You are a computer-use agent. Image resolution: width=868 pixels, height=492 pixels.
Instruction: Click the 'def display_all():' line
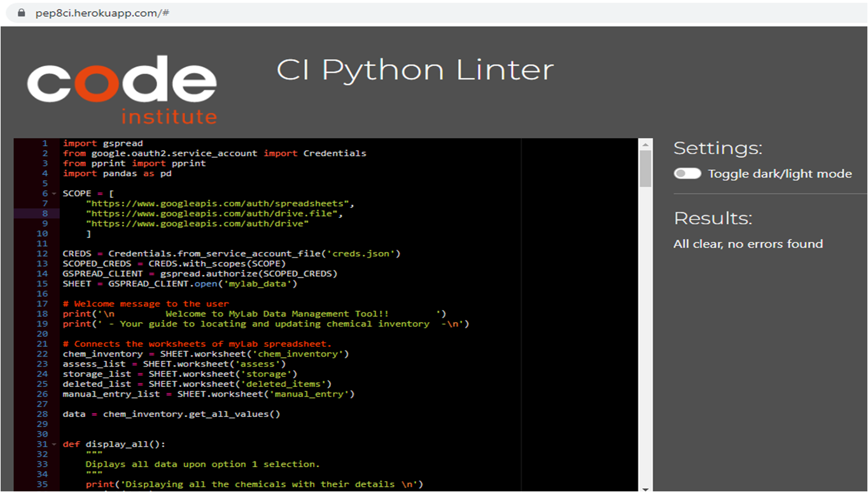coord(114,444)
